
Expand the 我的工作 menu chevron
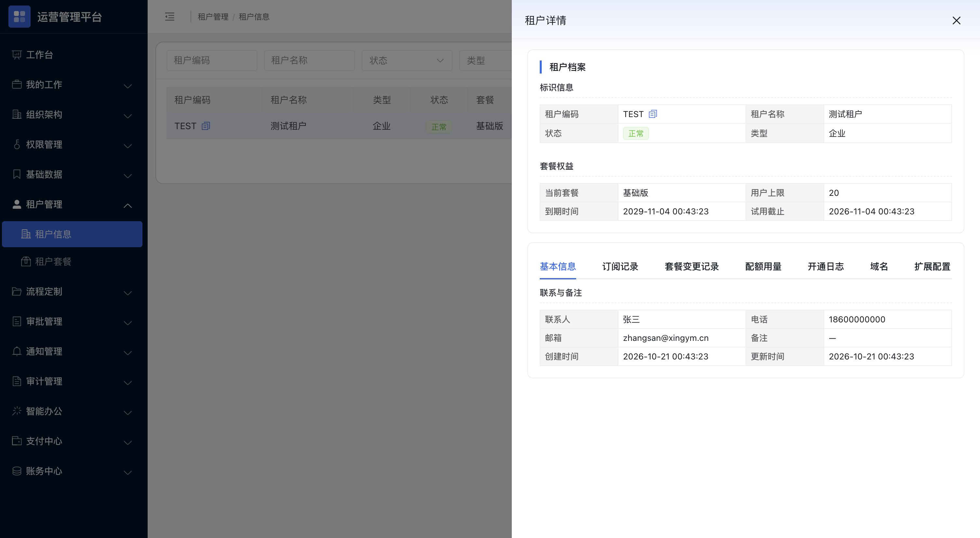coord(128,86)
